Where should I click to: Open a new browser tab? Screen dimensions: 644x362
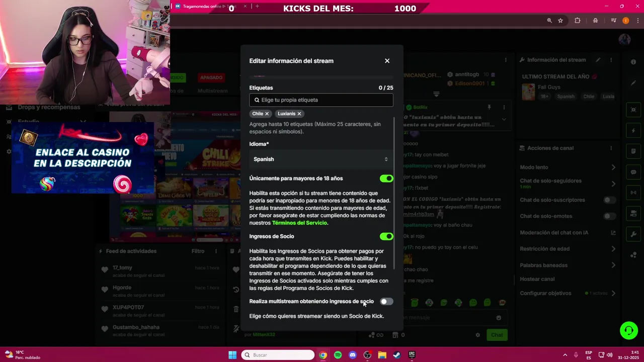pyautogui.click(x=257, y=7)
